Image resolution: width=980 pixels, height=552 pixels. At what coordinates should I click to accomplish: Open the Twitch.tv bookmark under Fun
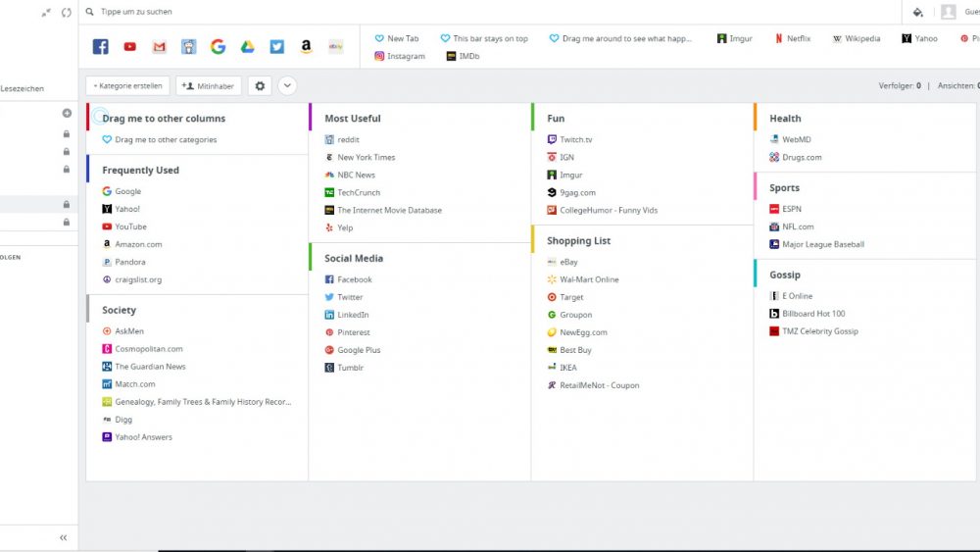(x=575, y=140)
